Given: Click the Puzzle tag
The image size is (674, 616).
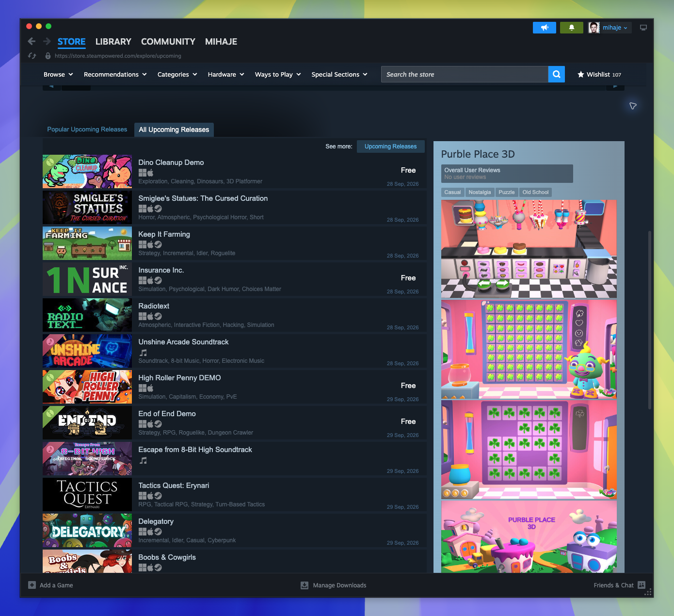Looking at the screenshot, I should (507, 192).
